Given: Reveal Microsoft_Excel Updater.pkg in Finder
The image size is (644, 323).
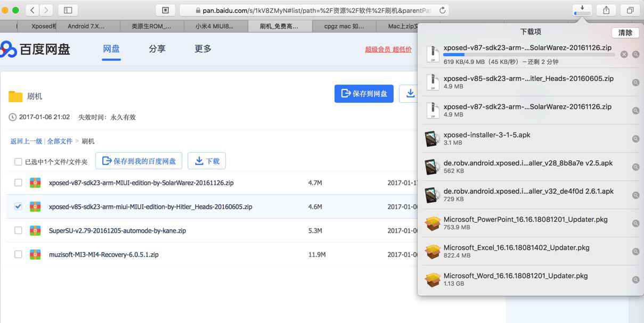Looking at the screenshot, I should pyautogui.click(x=635, y=252).
